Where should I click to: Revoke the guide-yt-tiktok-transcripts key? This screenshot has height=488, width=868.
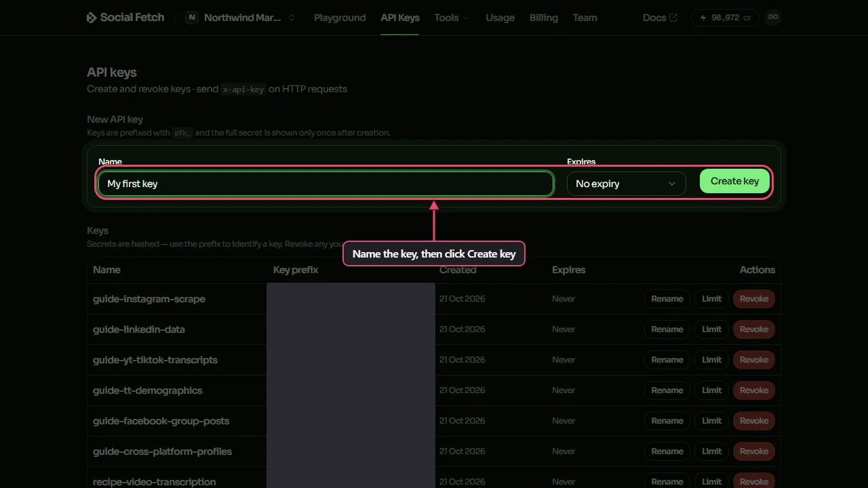point(754,360)
